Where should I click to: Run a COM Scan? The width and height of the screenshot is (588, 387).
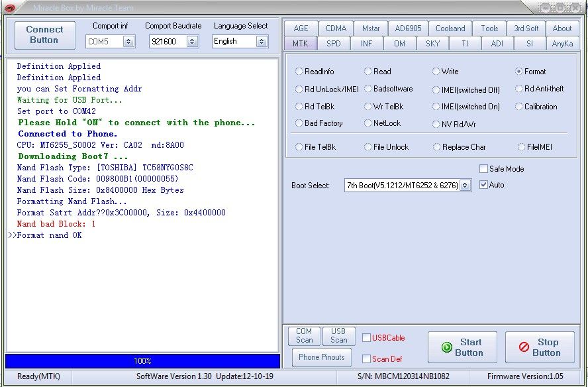click(304, 335)
